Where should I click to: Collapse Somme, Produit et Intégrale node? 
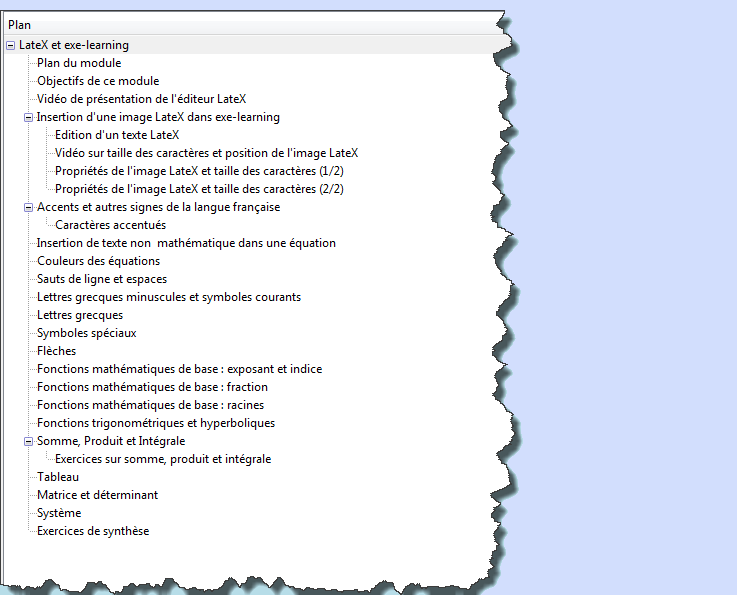(28, 441)
